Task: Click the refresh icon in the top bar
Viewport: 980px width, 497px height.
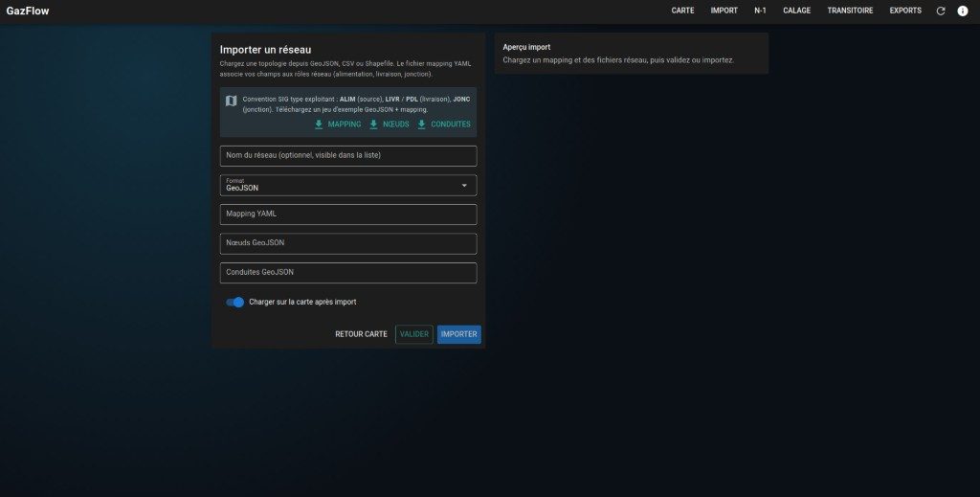Action: point(941,11)
